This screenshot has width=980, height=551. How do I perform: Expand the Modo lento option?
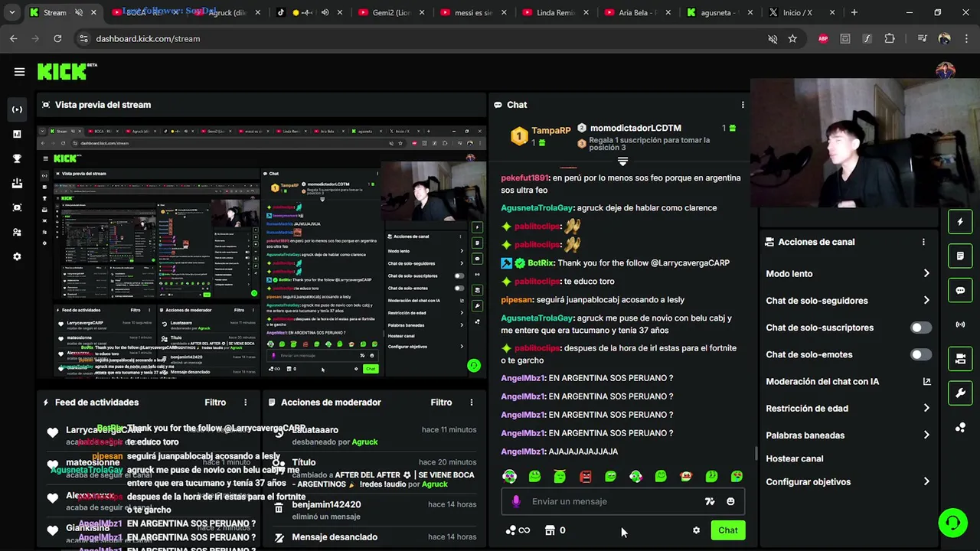tap(848, 273)
